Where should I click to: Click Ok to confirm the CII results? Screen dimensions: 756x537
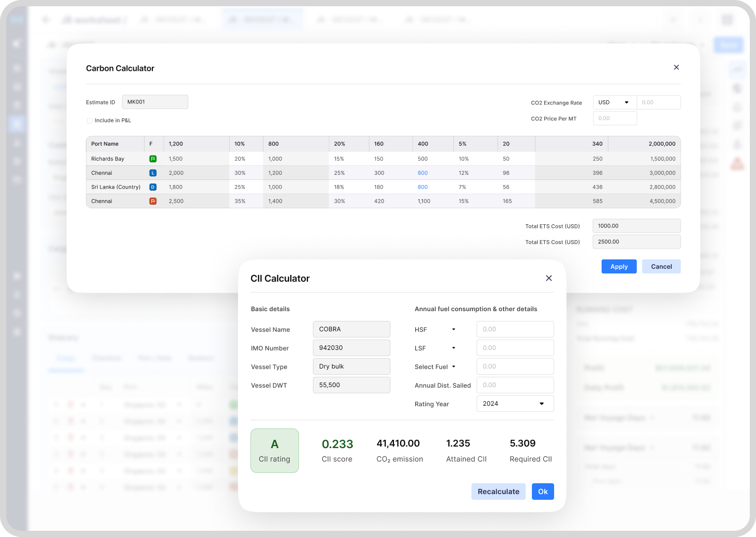click(543, 492)
